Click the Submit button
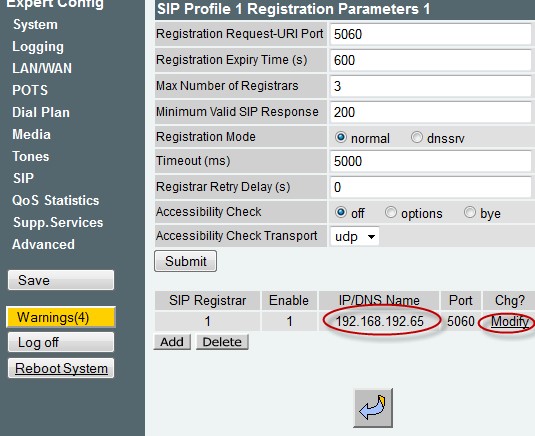 [x=185, y=261]
